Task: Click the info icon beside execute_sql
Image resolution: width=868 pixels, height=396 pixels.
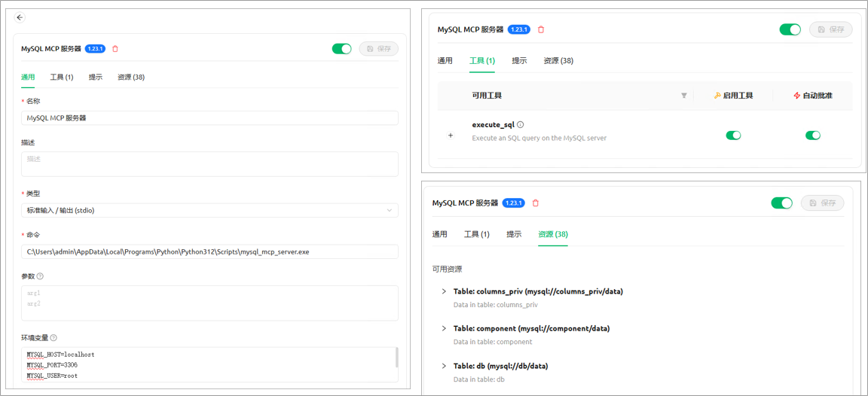Action: (x=520, y=124)
